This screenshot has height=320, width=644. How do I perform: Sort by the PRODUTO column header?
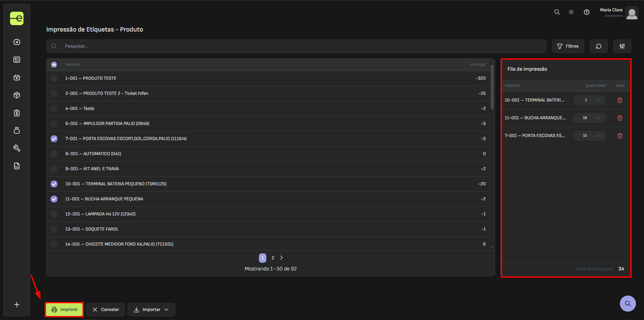pos(73,65)
